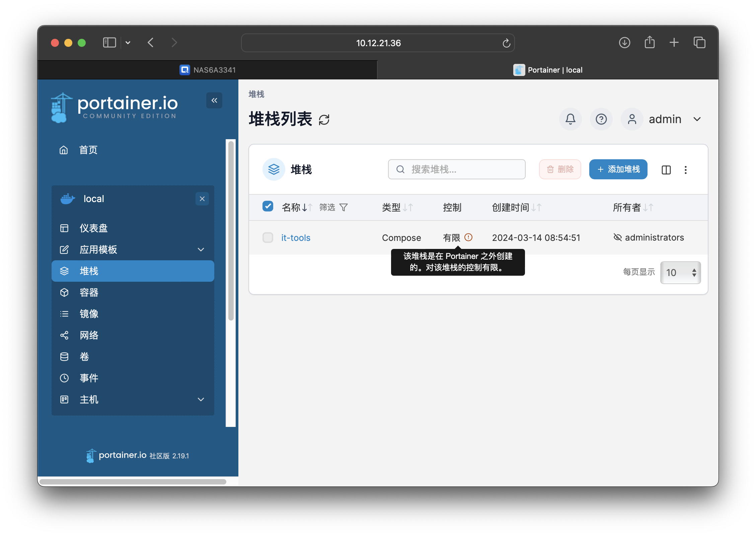The image size is (756, 536).
Task: Click the 筛选 filter label
Action: coord(327,207)
